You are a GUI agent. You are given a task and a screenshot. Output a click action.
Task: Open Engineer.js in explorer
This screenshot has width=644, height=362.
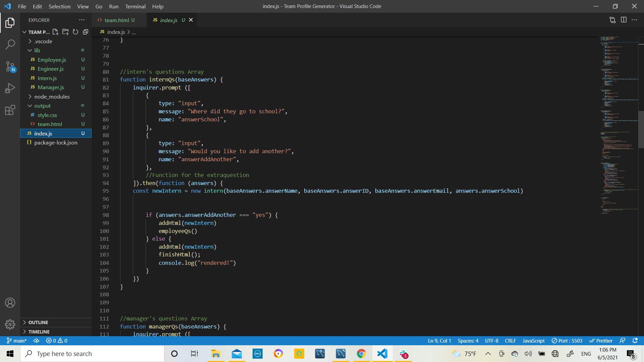point(56,69)
